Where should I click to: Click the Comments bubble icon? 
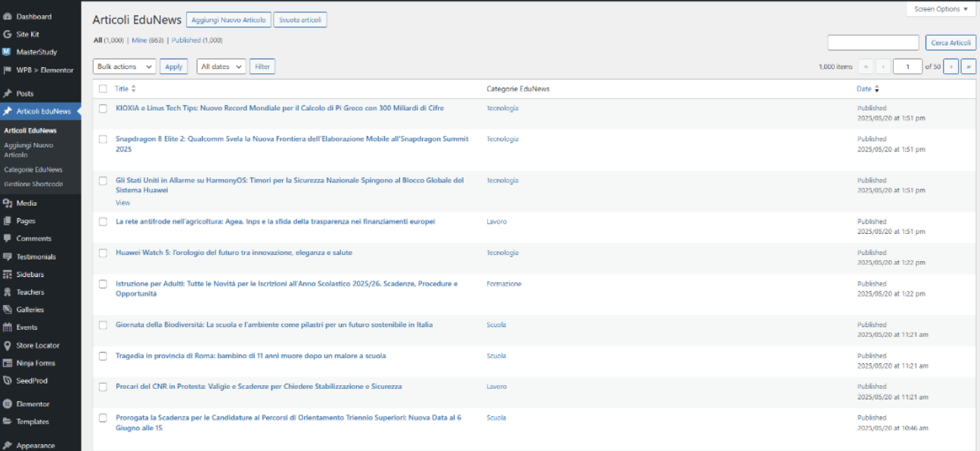point(8,238)
